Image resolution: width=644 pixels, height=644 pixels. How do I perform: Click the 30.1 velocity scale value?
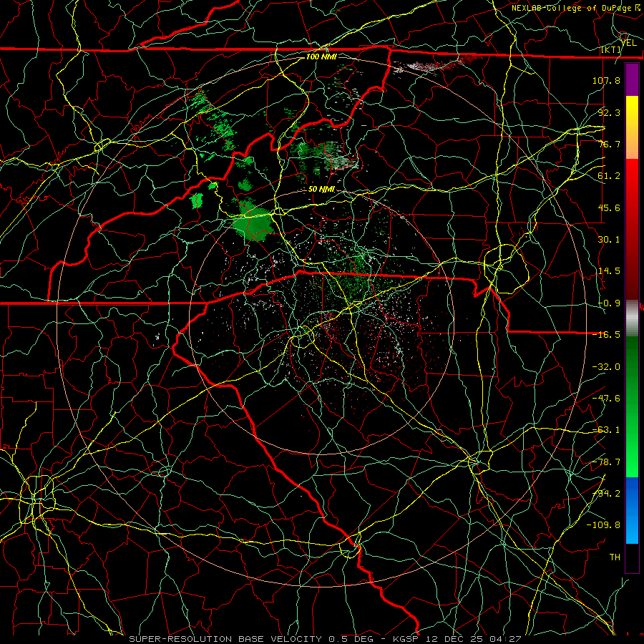click(x=609, y=240)
